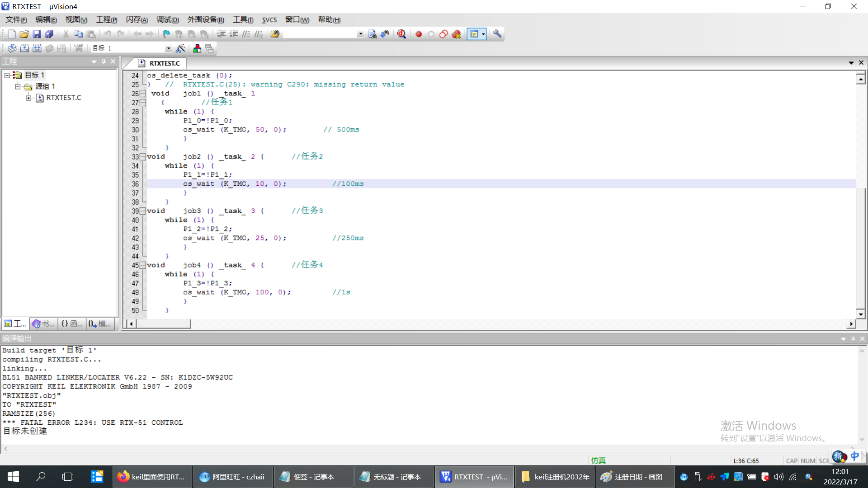Open the 编辑 menu
868x488 pixels.
click(46, 19)
